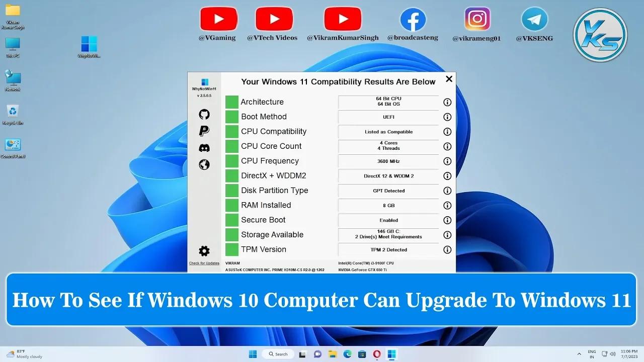Open the 83°F weather widget
This screenshot has width=644, height=362.
24,354
